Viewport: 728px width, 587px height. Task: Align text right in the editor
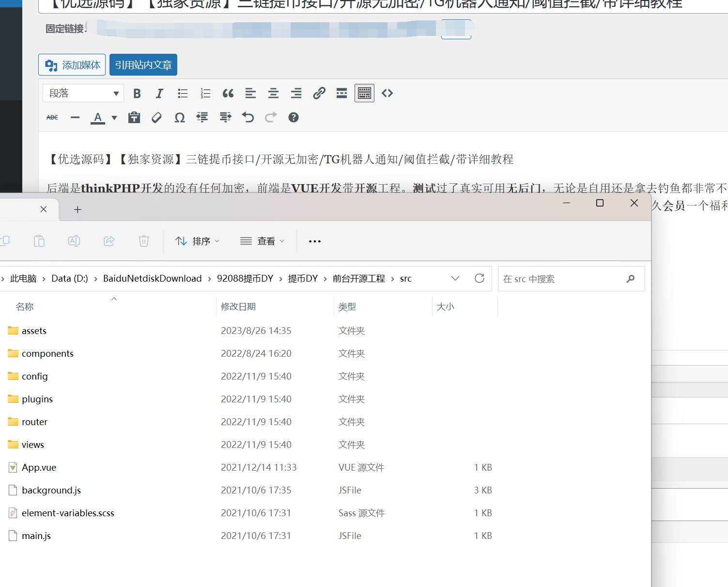point(296,93)
